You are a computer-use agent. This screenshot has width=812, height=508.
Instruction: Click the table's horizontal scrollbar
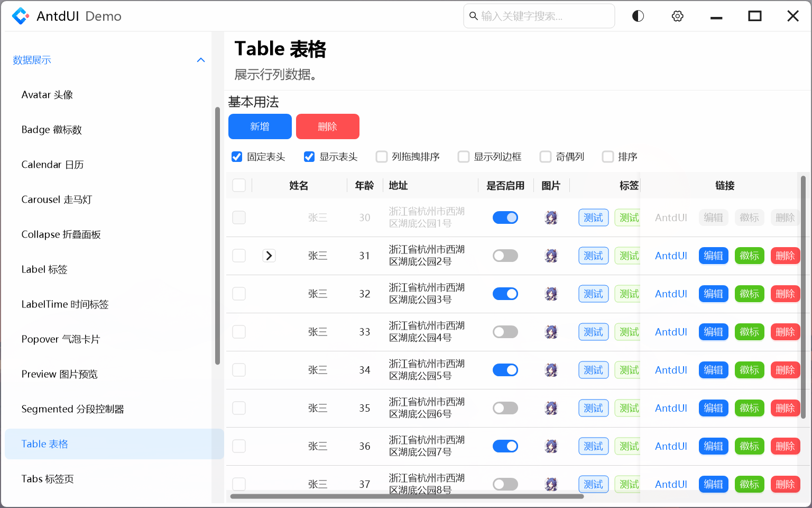(407, 496)
